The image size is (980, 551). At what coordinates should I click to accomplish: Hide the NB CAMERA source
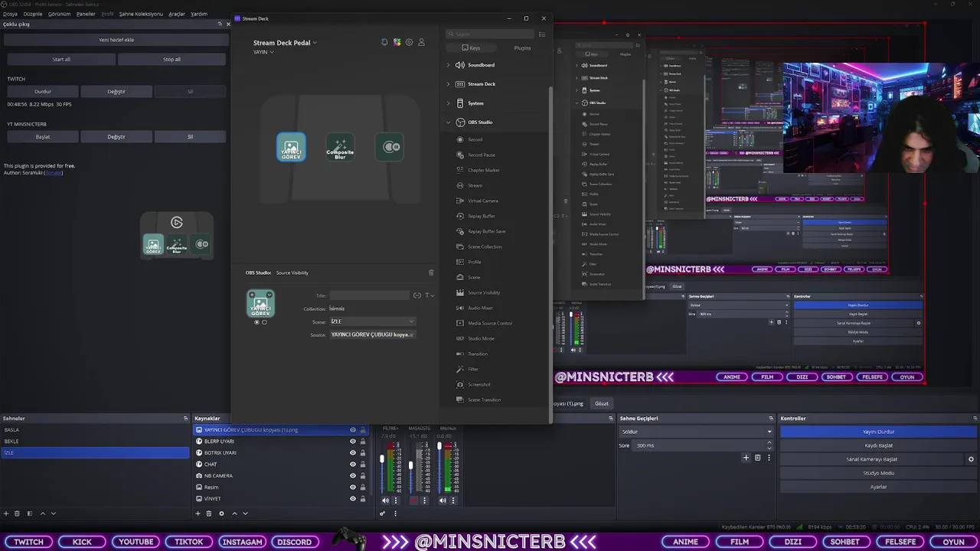click(353, 476)
